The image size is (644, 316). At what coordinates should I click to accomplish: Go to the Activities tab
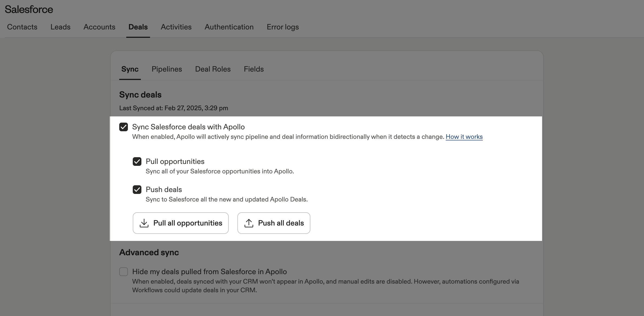click(176, 27)
